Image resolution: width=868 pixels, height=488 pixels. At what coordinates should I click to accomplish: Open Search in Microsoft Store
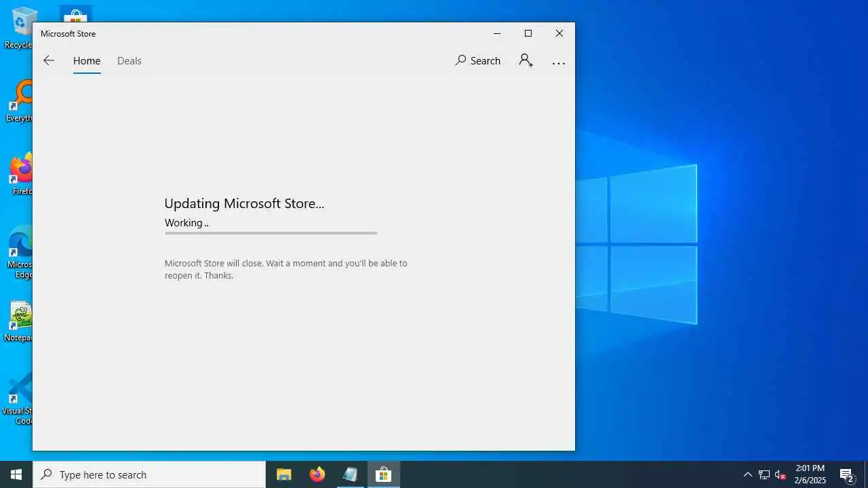point(478,61)
